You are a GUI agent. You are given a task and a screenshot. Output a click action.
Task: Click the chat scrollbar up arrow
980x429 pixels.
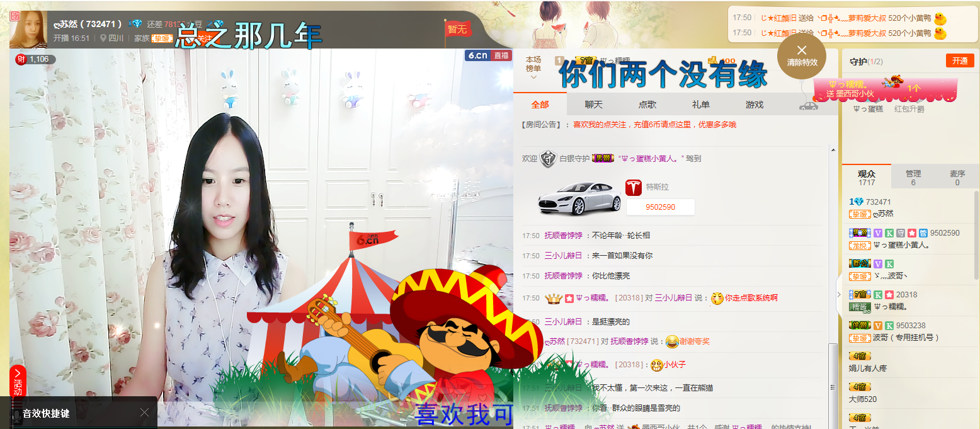pyautogui.click(x=834, y=151)
